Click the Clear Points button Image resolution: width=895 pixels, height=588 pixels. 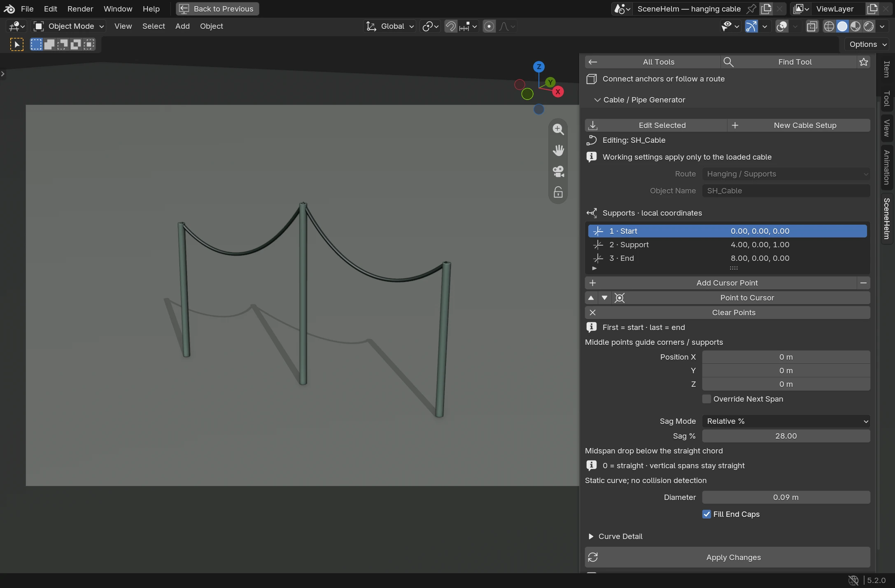point(727,312)
